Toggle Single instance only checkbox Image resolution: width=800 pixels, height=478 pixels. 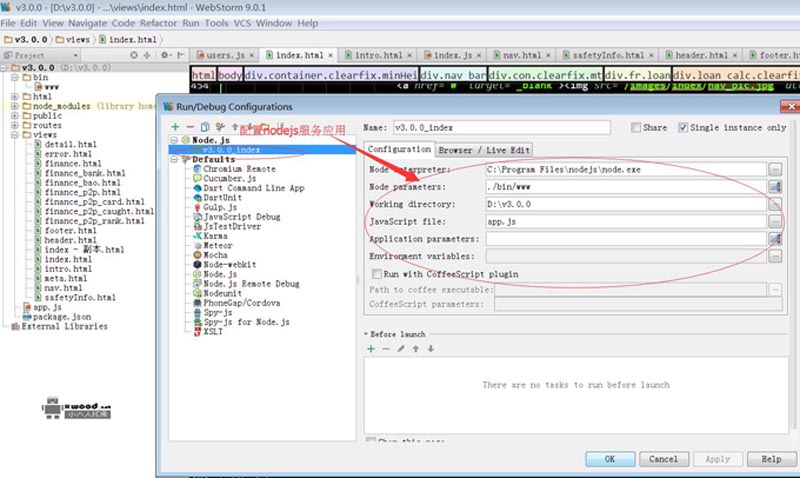click(x=683, y=128)
